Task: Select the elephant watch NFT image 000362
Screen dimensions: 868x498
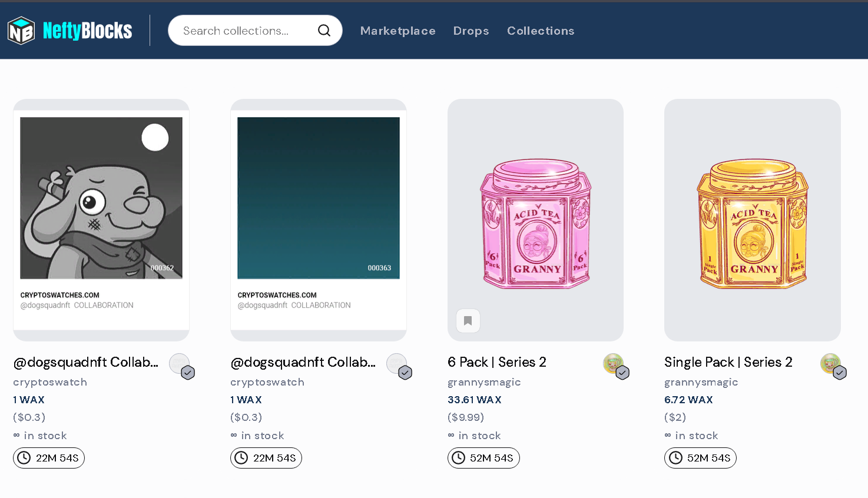Action: (x=101, y=198)
